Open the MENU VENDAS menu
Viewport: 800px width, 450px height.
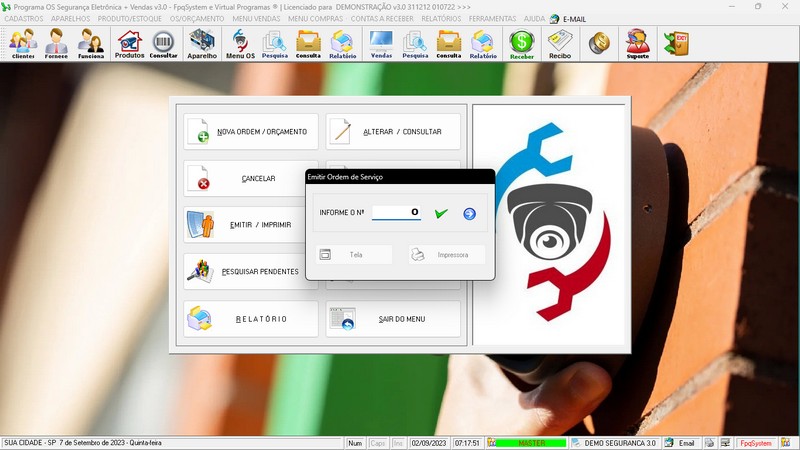[256, 18]
